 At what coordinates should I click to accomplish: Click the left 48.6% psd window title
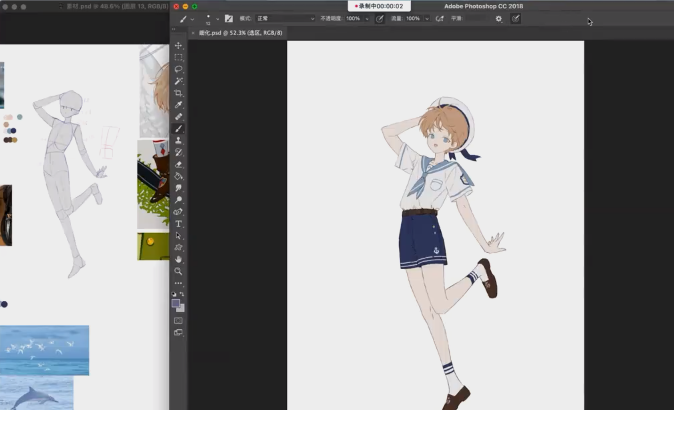[117, 6]
